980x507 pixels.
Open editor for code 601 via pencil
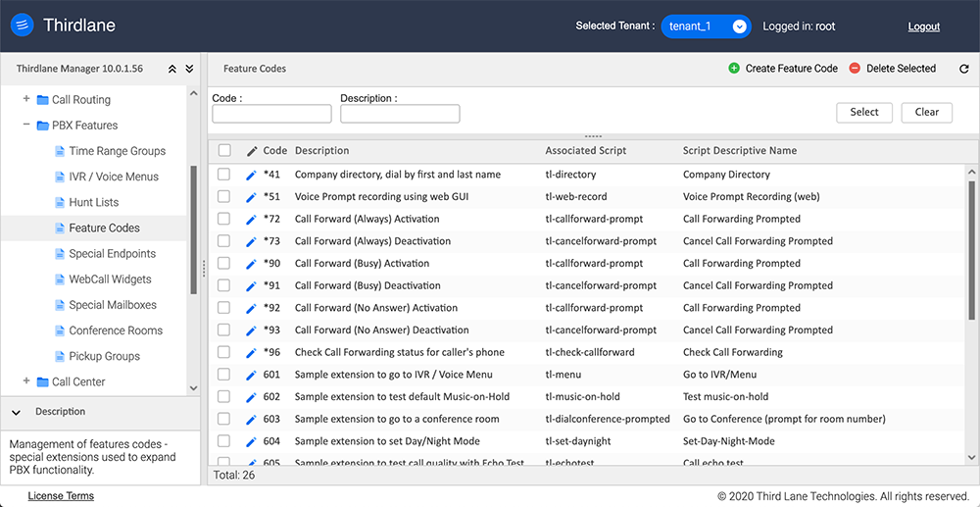coord(251,375)
